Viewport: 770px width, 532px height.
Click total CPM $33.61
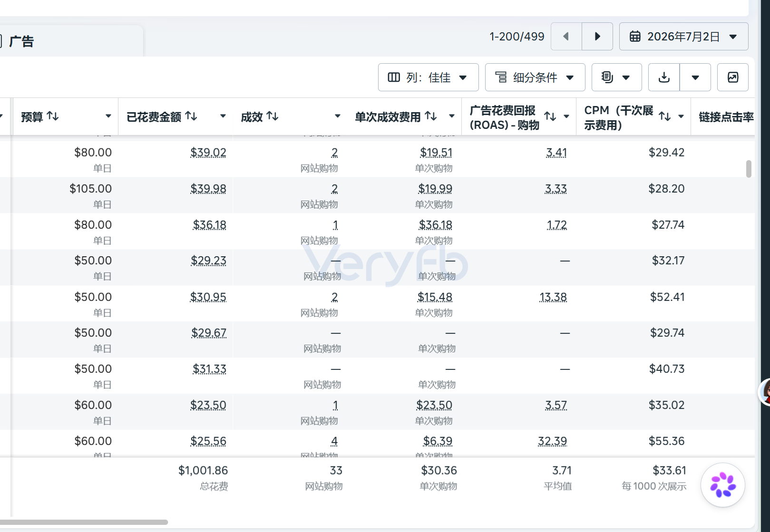coord(669,471)
